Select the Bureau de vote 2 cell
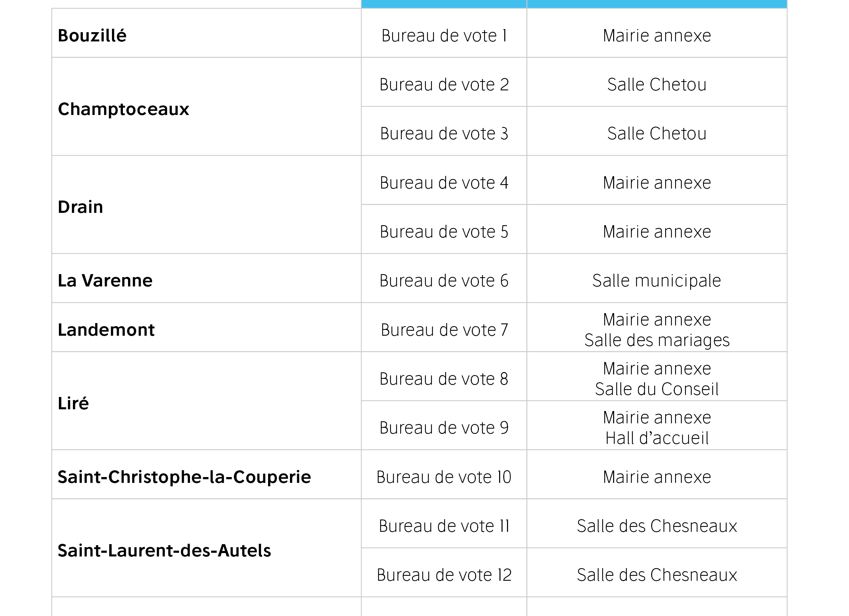 [x=444, y=85]
